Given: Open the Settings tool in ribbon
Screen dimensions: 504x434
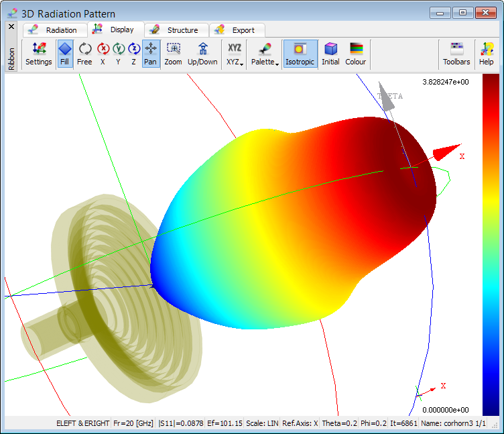Looking at the screenshot, I should [x=39, y=54].
